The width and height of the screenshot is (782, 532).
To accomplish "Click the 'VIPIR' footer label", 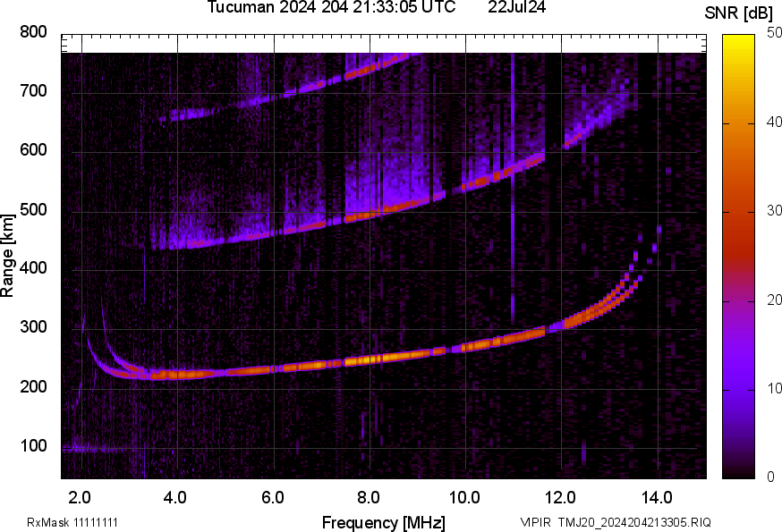I will (535, 523).
